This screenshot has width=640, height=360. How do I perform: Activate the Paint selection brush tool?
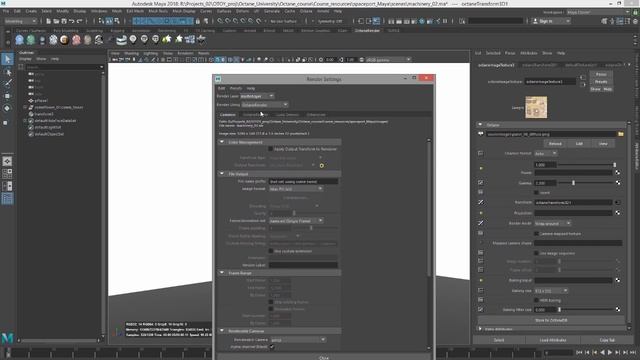(x=7, y=84)
